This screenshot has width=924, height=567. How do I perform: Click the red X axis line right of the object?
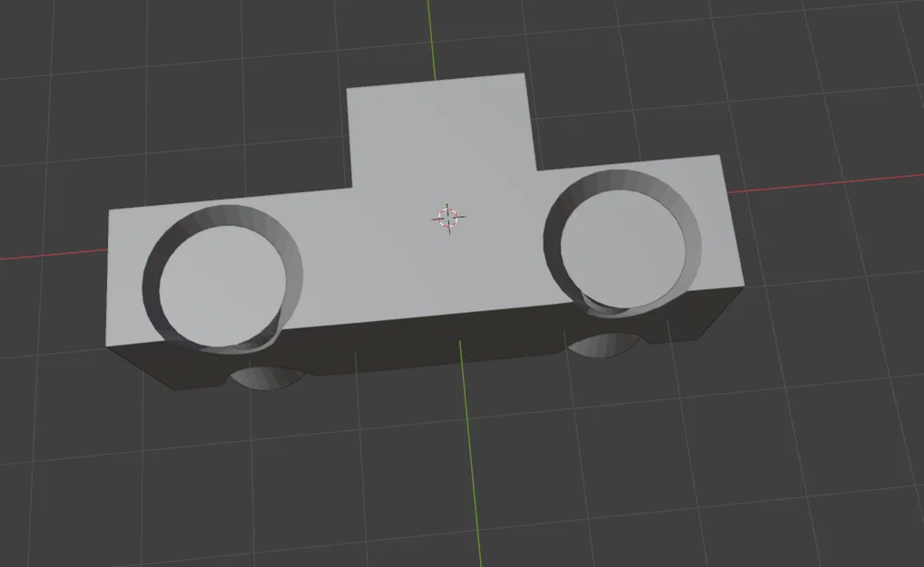pyautogui.click(x=825, y=182)
